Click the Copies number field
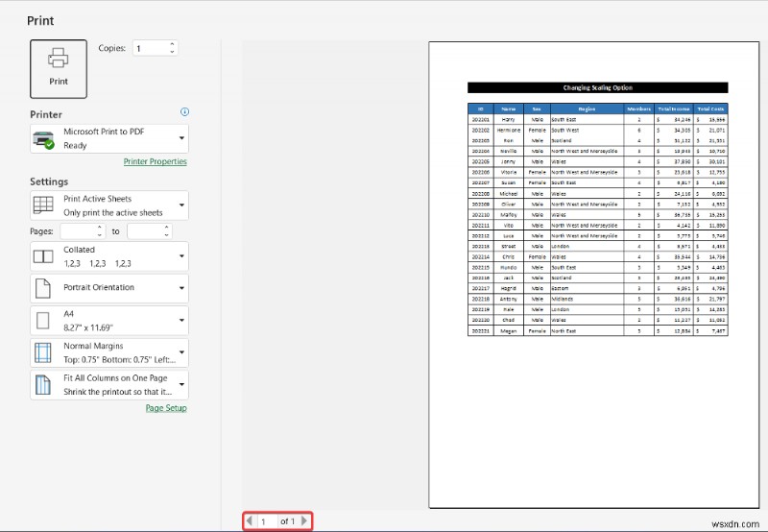The height and width of the screenshot is (532, 768). [x=151, y=48]
